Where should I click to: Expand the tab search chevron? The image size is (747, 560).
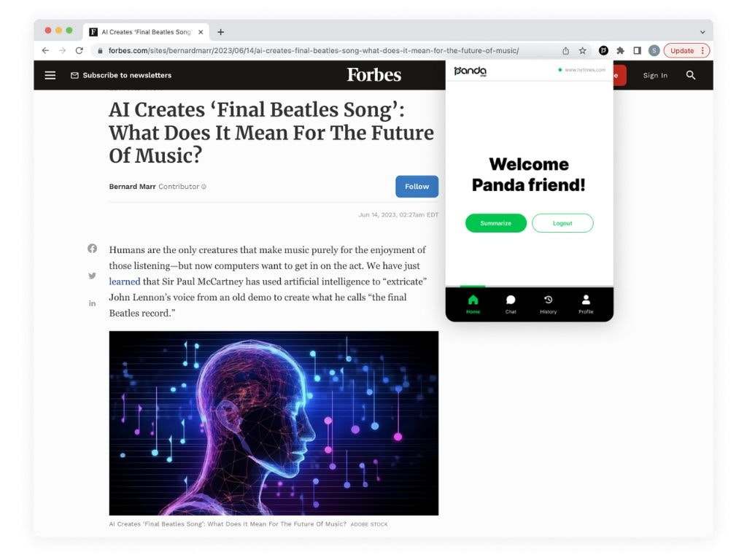coord(703,32)
